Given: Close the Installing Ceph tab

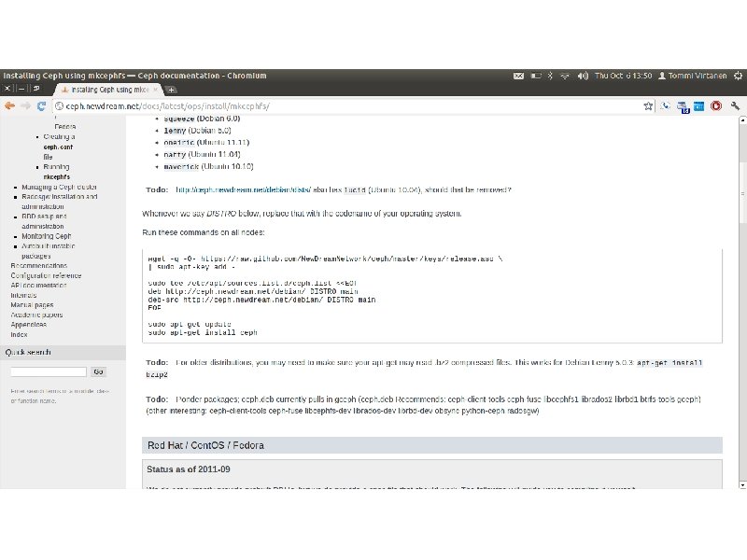Looking at the screenshot, I should coord(155,89).
